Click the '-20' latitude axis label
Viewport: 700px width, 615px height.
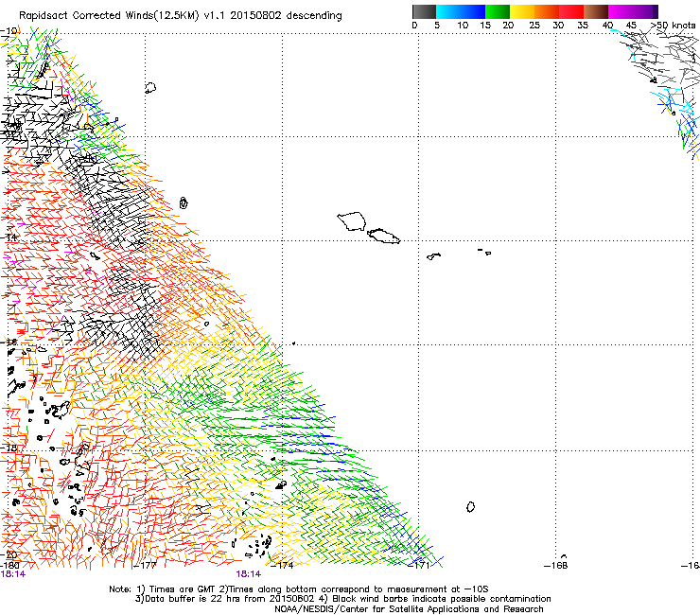click(9, 554)
